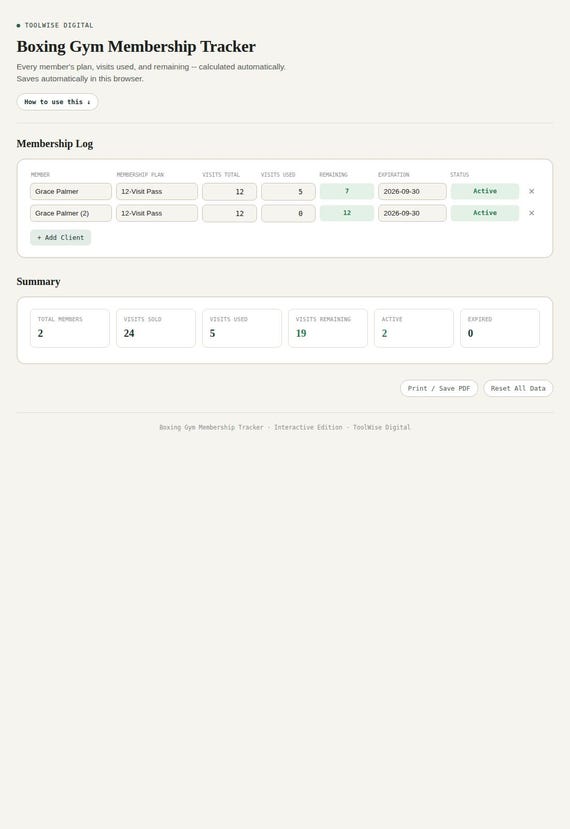Reset all tracker data
Viewport: 570px width, 829px height.
tap(518, 388)
